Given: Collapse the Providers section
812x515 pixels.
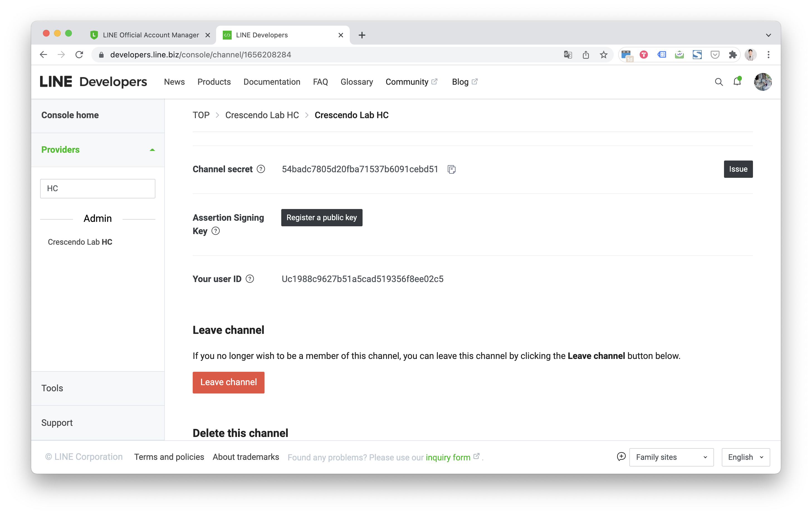Looking at the screenshot, I should 152,150.
